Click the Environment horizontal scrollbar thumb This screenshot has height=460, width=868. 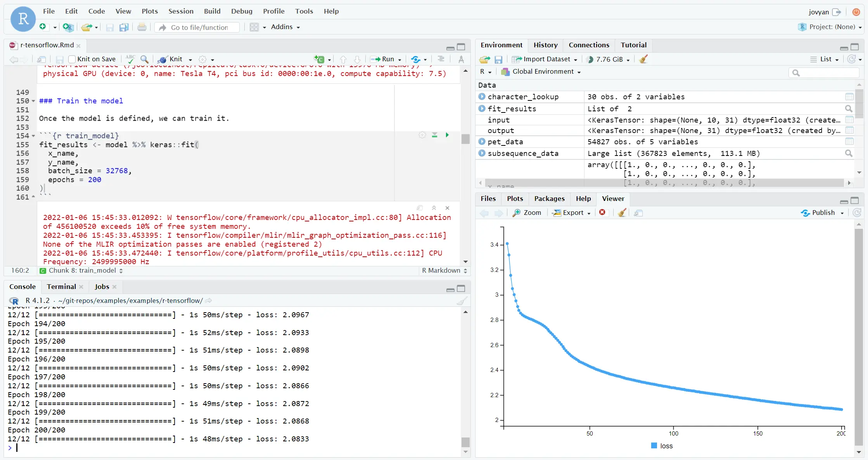tap(665, 183)
